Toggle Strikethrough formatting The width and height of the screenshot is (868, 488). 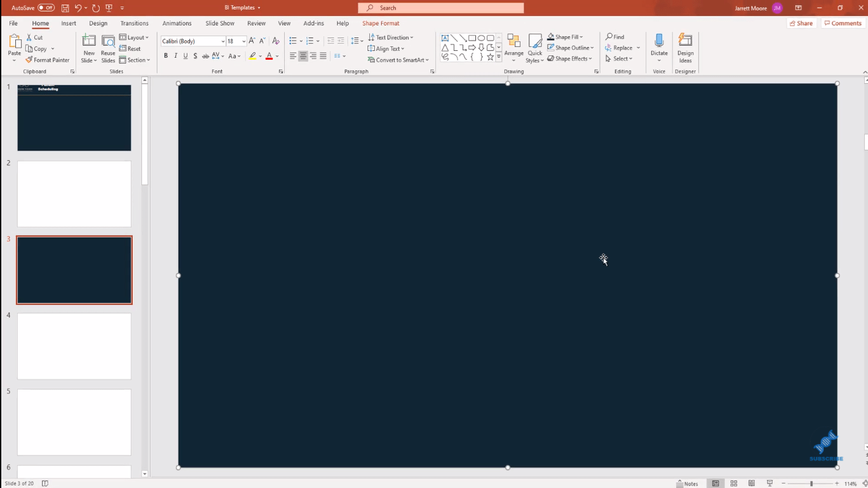point(205,56)
